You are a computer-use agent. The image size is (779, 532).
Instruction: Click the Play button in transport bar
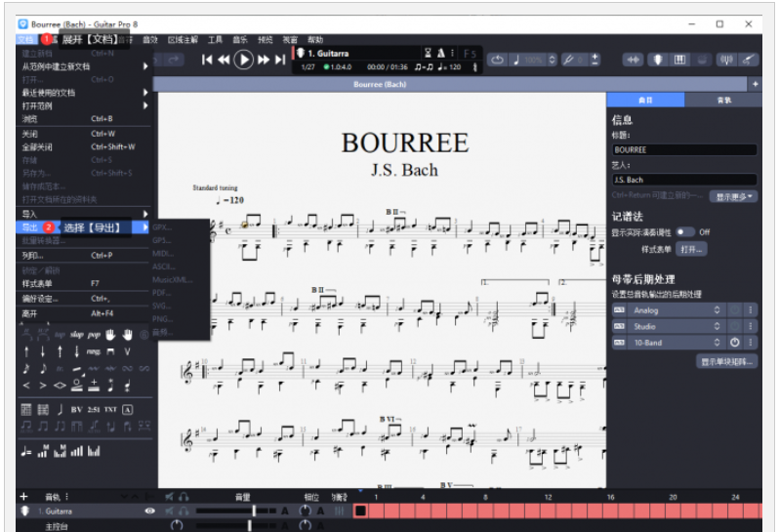[x=244, y=60]
